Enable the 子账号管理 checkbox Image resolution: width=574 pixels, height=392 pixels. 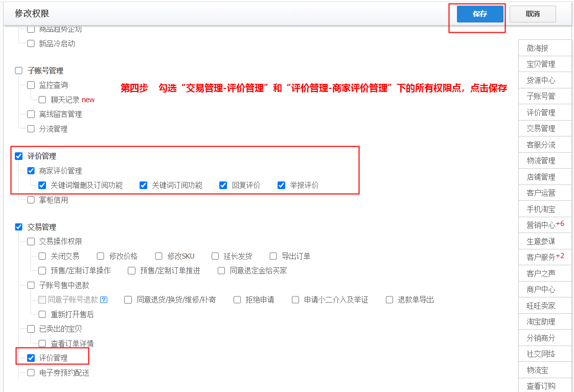pyautogui.click(x=19, y=71)
